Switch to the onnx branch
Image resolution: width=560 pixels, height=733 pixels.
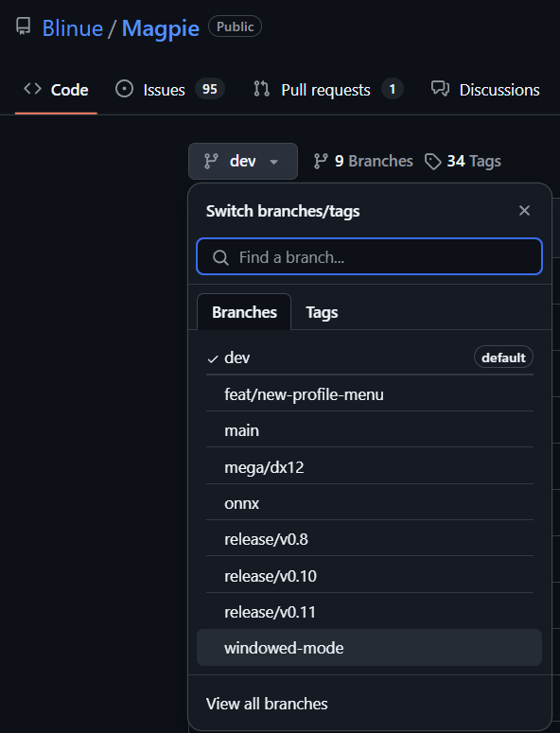[369, 503]
